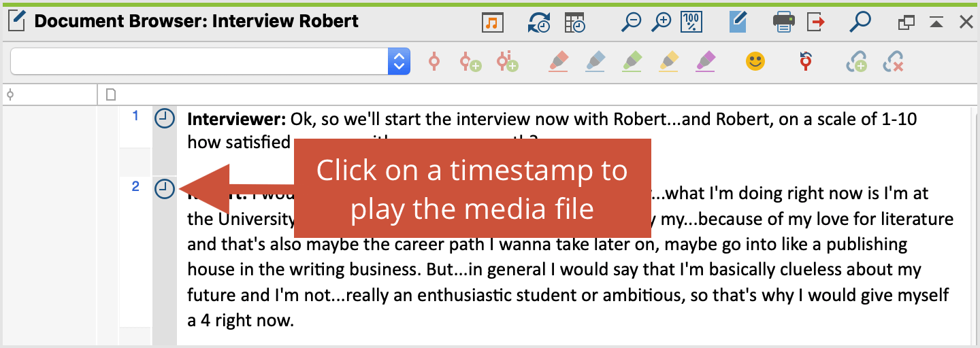Highlight with the purple marker
The height and width of the screenshot is (348, 980).
(x=706, y=62)
